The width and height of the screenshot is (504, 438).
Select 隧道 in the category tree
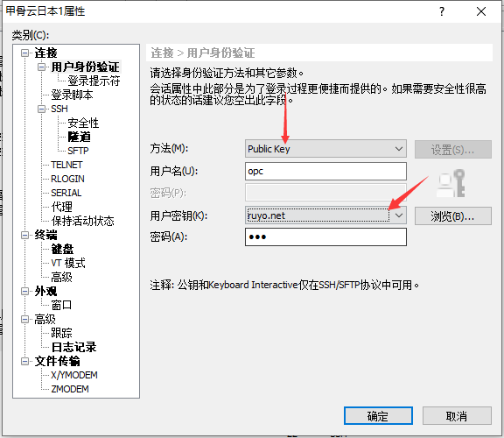click(x=79, y=137)
